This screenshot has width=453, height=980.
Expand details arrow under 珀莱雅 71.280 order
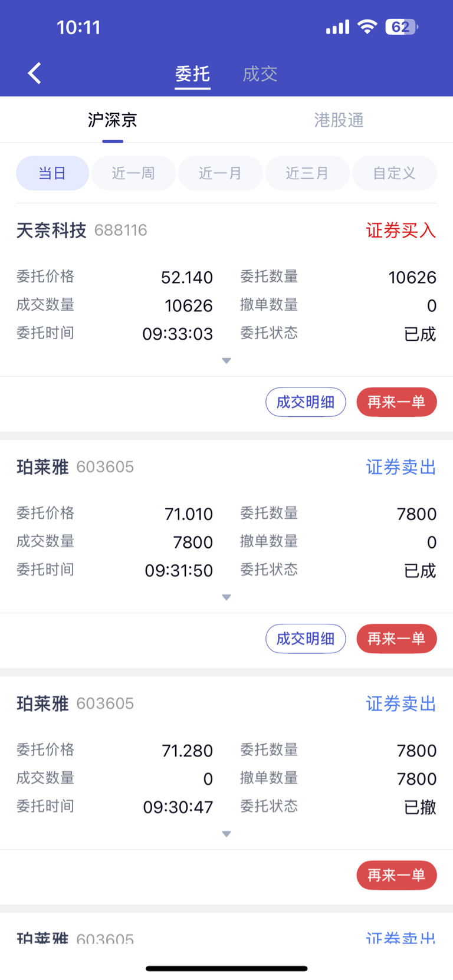(226, 834)
